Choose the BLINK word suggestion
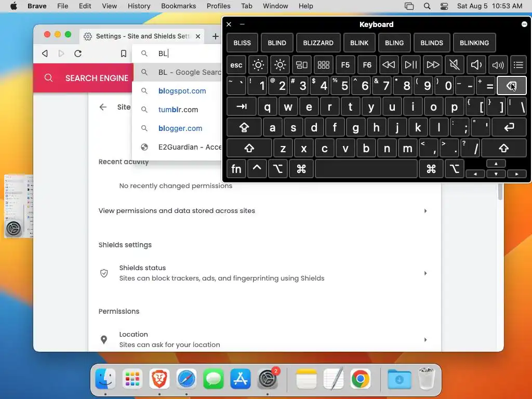Viewport: 532px width, 399px height. tap(359, 43)
